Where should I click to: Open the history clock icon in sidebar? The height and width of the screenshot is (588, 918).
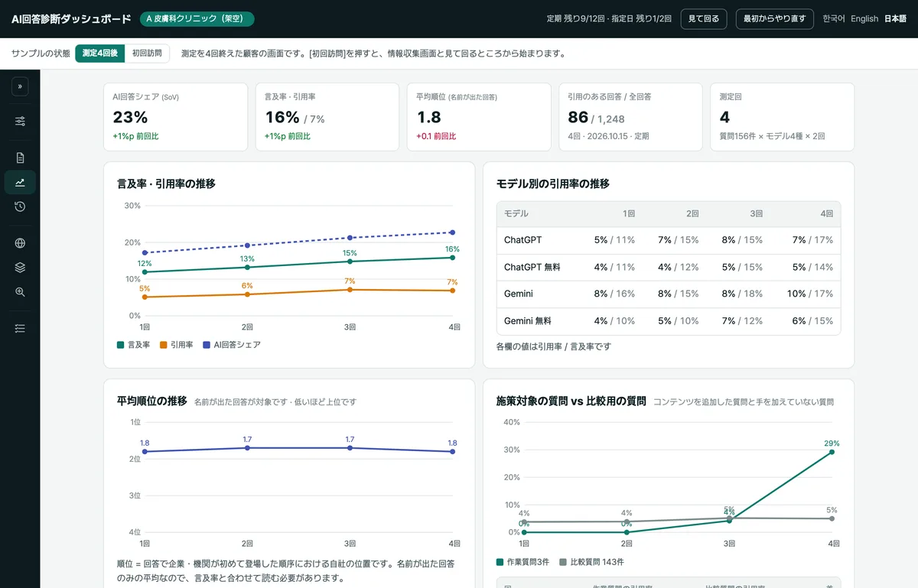(20, 206)
